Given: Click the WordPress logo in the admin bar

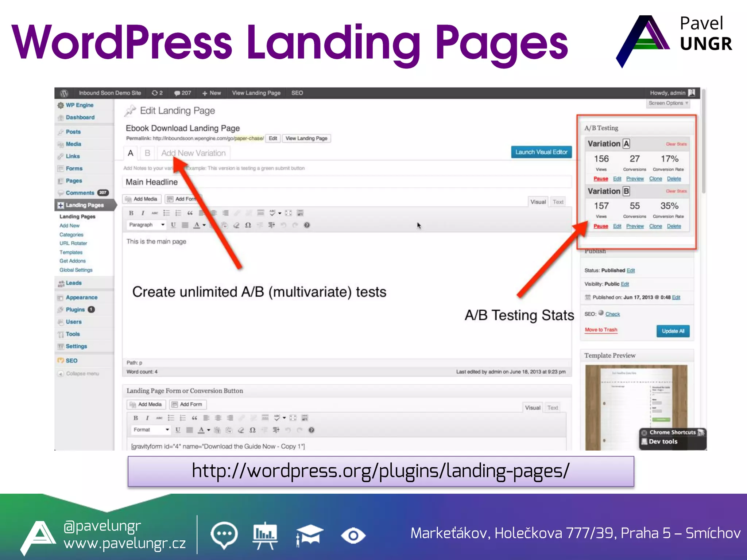Looking at the screenshot, I should pyautogui.click(x=64, y=93).
